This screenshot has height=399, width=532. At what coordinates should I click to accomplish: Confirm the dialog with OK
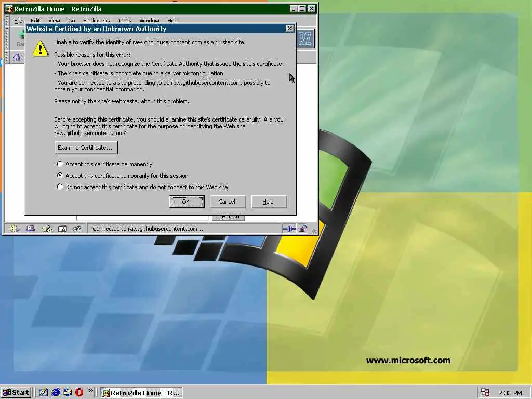click(187, 202)
